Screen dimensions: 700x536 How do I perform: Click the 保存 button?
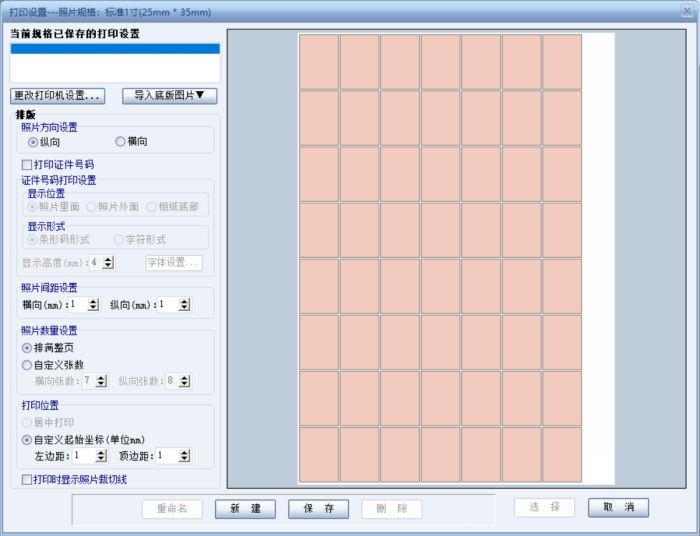318,509
